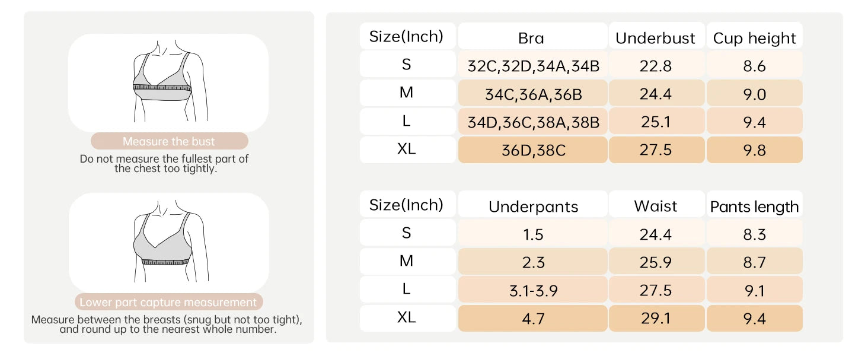
Task: Select the 32C,32D,34A,34B bra size cell
Action: click(x=532, y=64)
